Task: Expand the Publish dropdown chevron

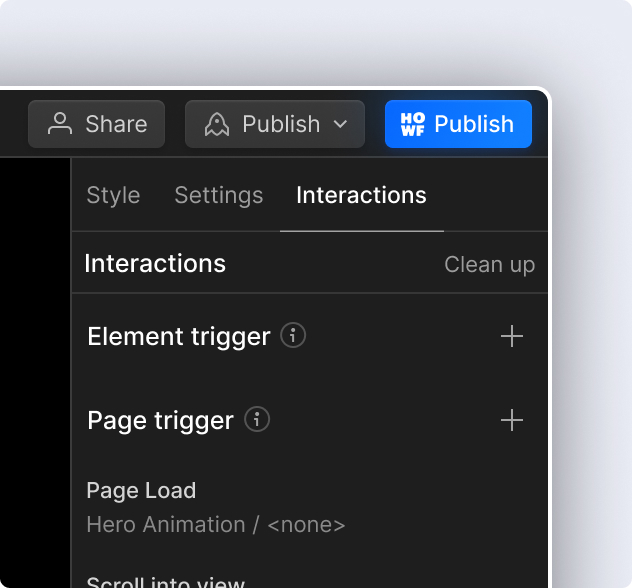Action: (x=341, y=124)
